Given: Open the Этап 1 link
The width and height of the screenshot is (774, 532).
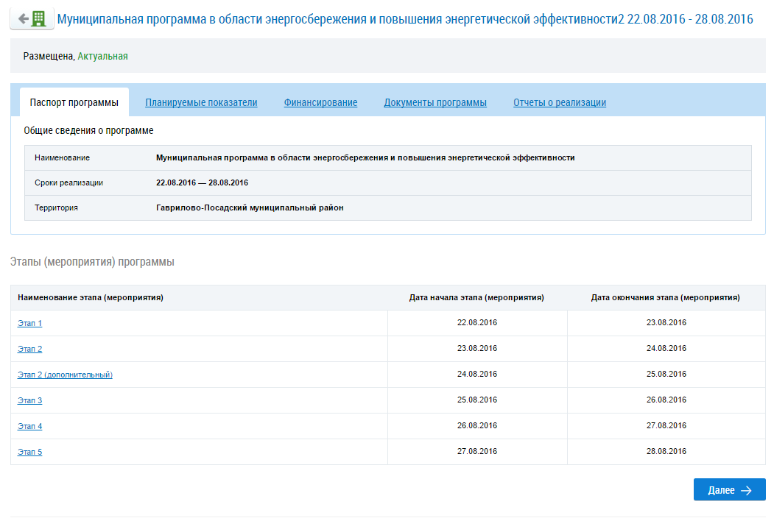Looking at the screenshot, I should point(30,323).
